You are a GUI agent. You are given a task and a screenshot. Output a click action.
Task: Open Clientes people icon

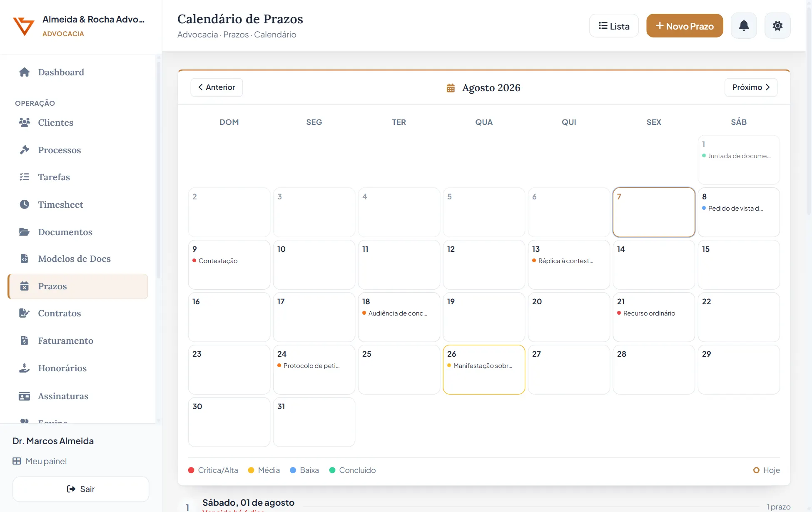click(x=25, y=122)
